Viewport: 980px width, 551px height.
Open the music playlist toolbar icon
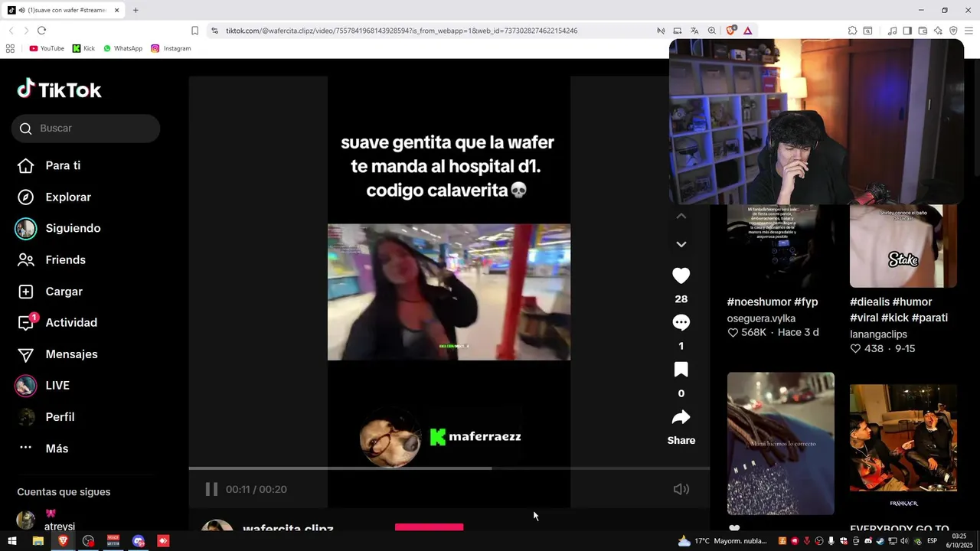pos(892,31)
